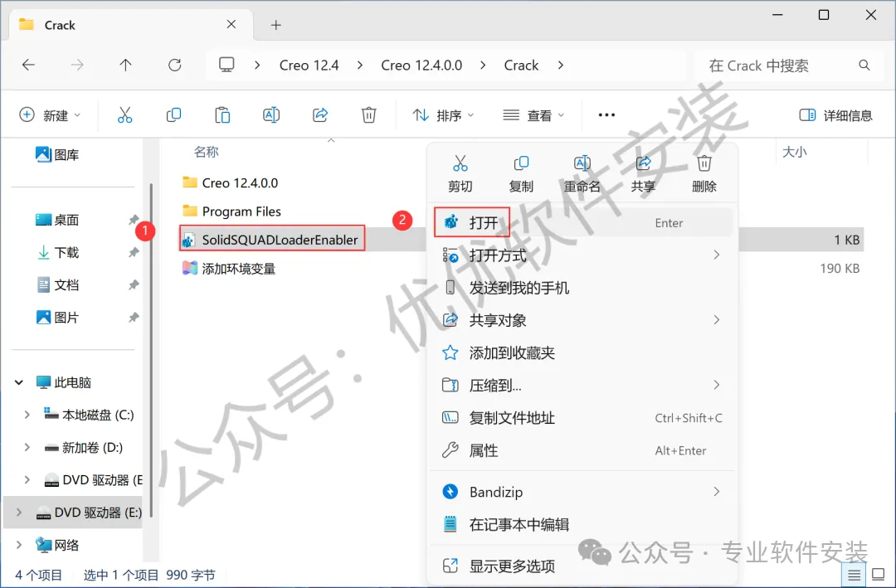This screenshot has height=588, width=896.
Task: Sort by 大小 column header
Action: point(794,152)
